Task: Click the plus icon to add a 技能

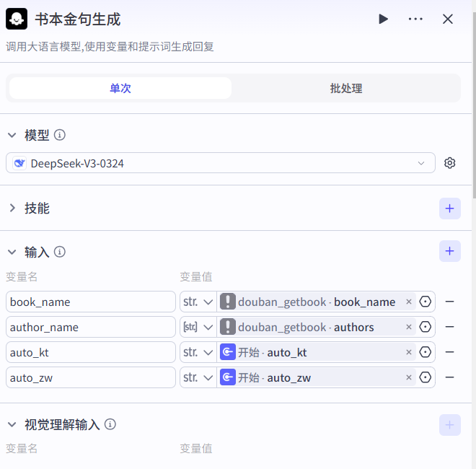Action: point(449,209)
